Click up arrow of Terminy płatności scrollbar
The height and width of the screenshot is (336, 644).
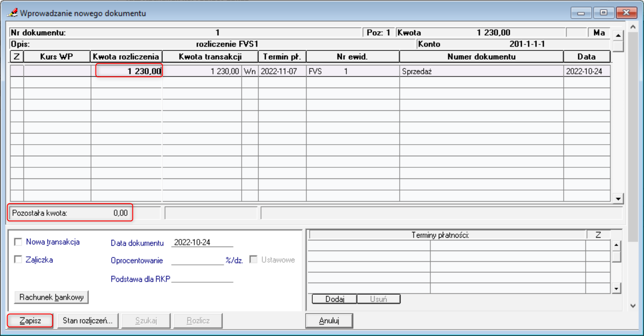point(616,245)
